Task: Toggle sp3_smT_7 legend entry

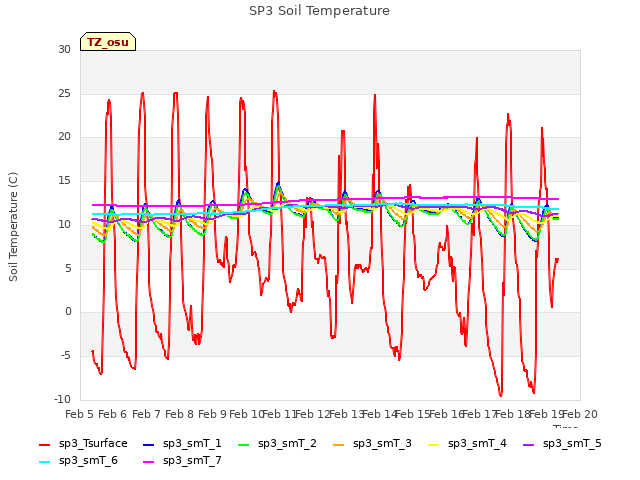Action: (x=182, y=461)
